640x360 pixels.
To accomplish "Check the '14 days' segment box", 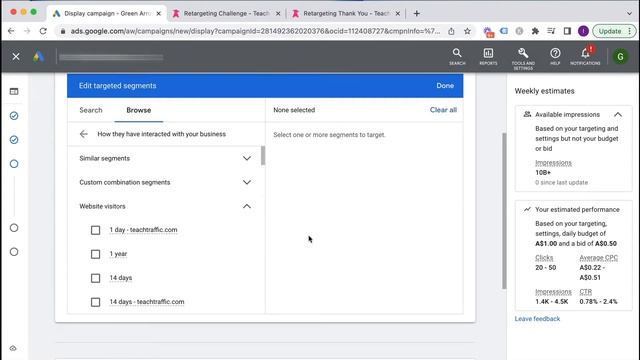I will pos(96,278).
